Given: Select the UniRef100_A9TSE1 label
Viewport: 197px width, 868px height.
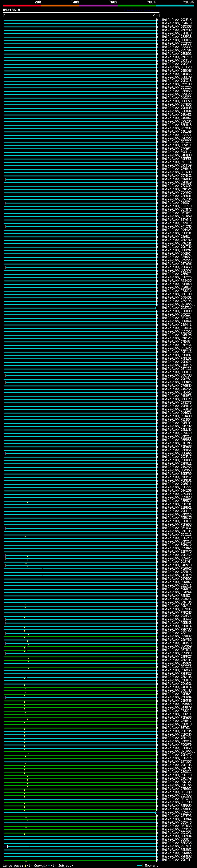Looking at the screenshot, I should (x=177, y=846).
